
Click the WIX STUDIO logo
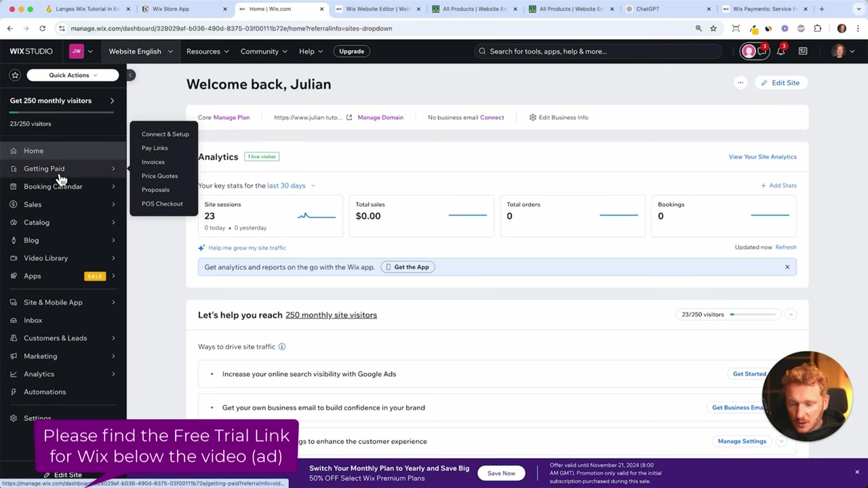point(31,51)
